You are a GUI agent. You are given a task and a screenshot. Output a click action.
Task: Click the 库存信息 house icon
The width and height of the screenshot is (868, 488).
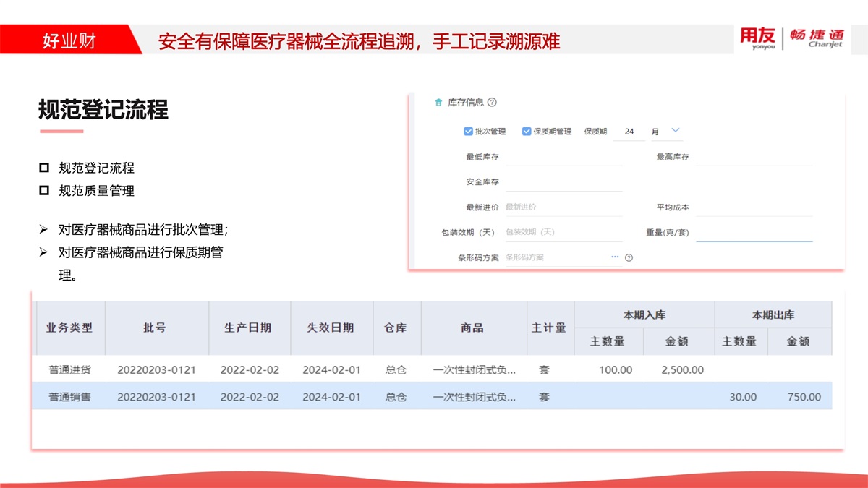coord(438,103)
